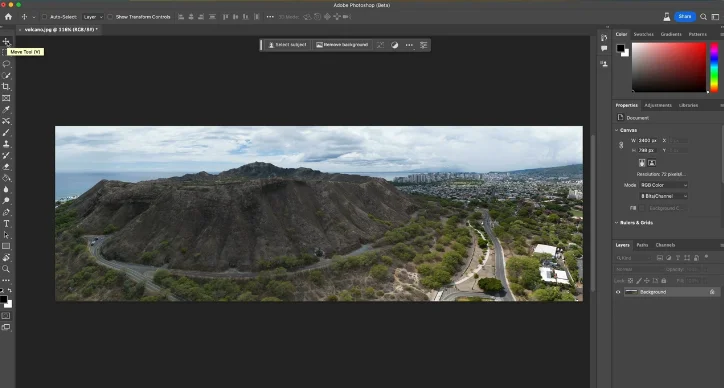
Task: Toggle the layer filter on/off switch
Action: point(706,257)
